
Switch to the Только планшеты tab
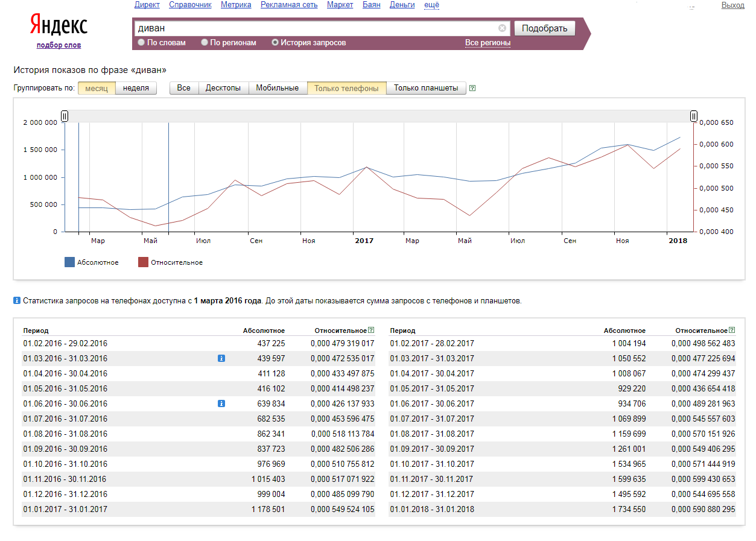point(426,88)
